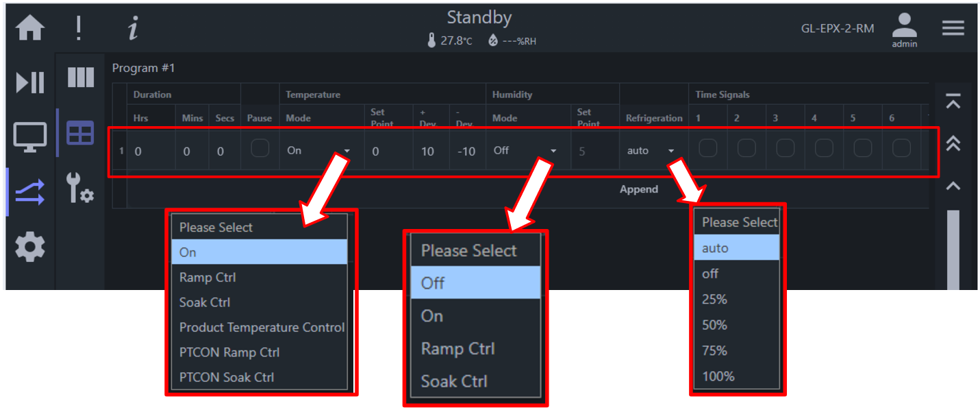Open the monitor display icon
The image size is (980, 410).
[x=31, y=137]
